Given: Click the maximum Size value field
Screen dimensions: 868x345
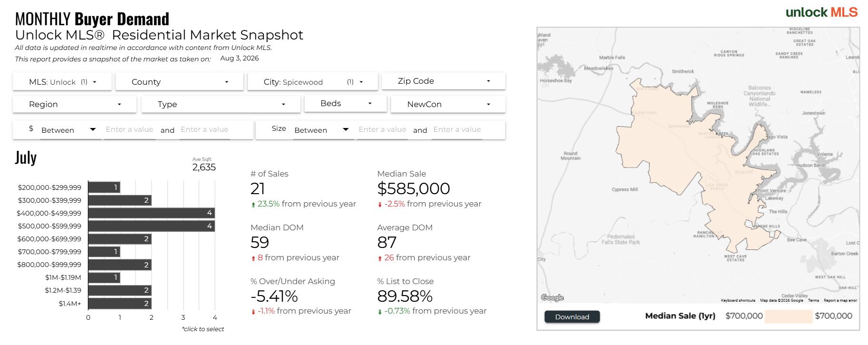Looking at the screenshot, I should [x=457, y=130].
